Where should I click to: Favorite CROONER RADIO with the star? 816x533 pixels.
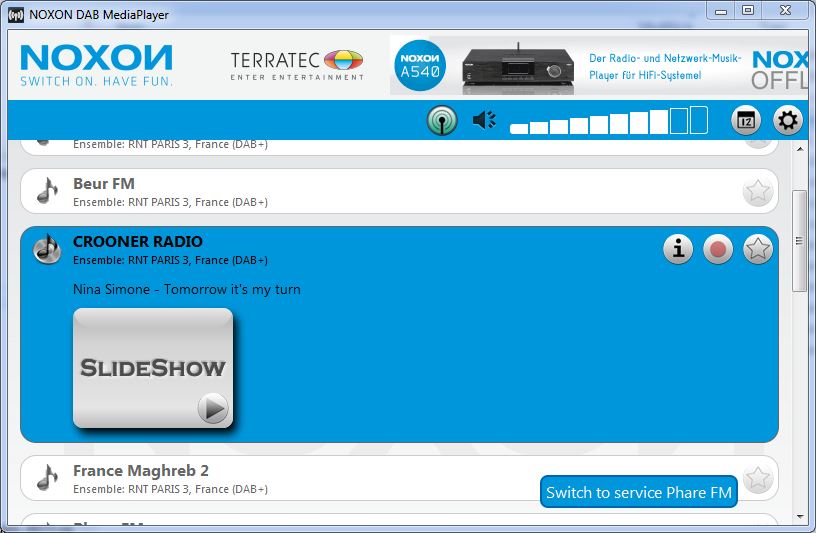click(758, 249)
